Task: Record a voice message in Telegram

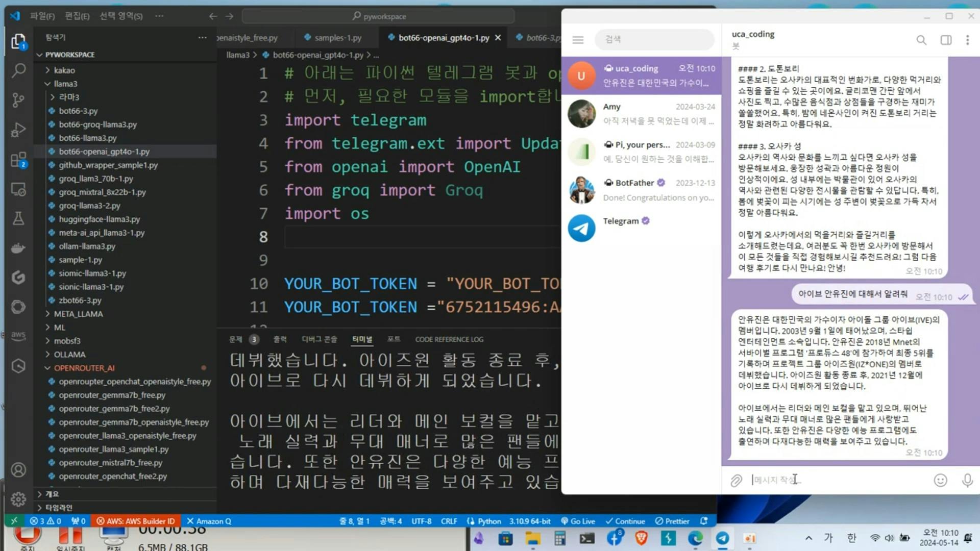Action: 967,480
